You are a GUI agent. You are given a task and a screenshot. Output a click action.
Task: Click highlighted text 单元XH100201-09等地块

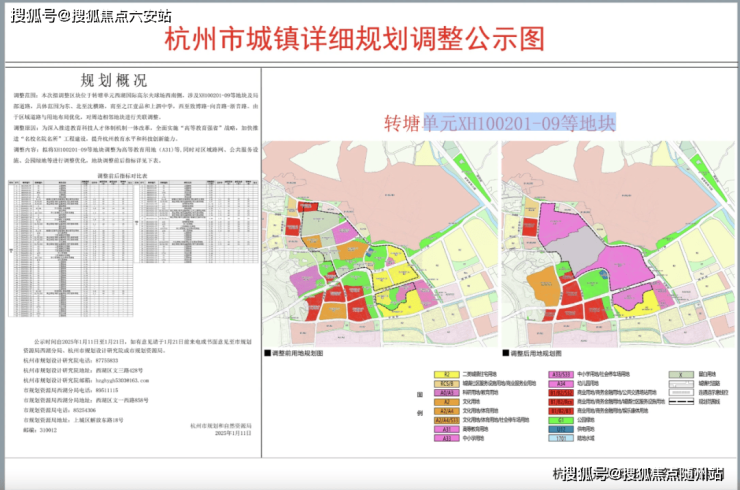click(520, 122)
